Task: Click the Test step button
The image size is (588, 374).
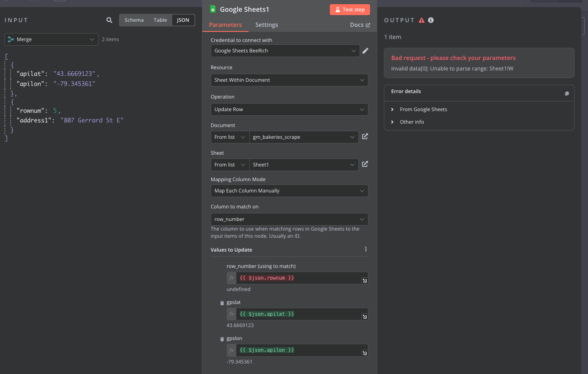Action: [350, 10]
